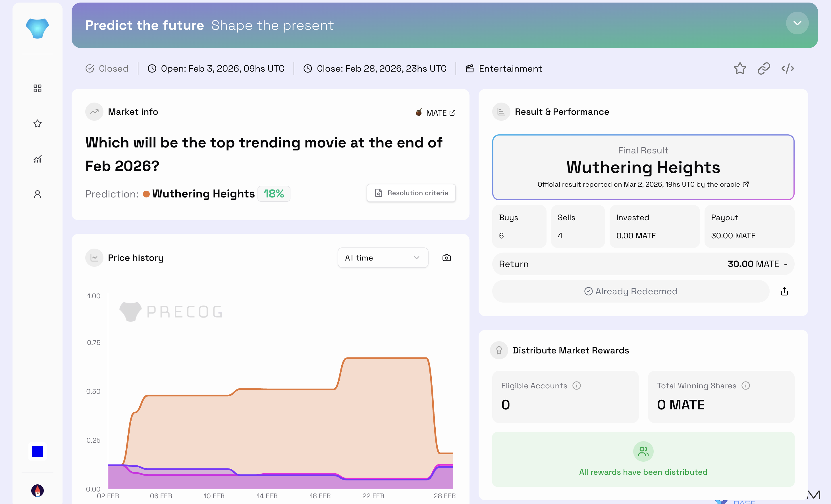
Task: Open favorites star in sidebar
Action: pos(38,123)
